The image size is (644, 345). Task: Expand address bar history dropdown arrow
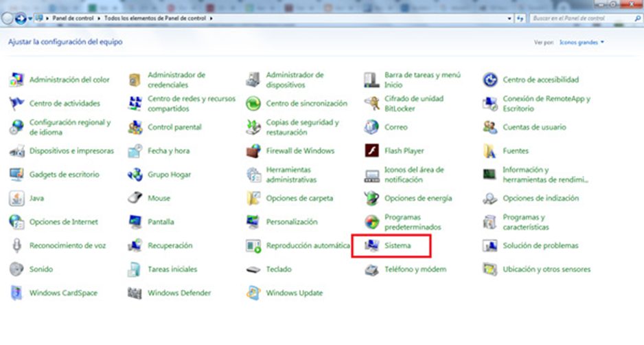(509, 19)
